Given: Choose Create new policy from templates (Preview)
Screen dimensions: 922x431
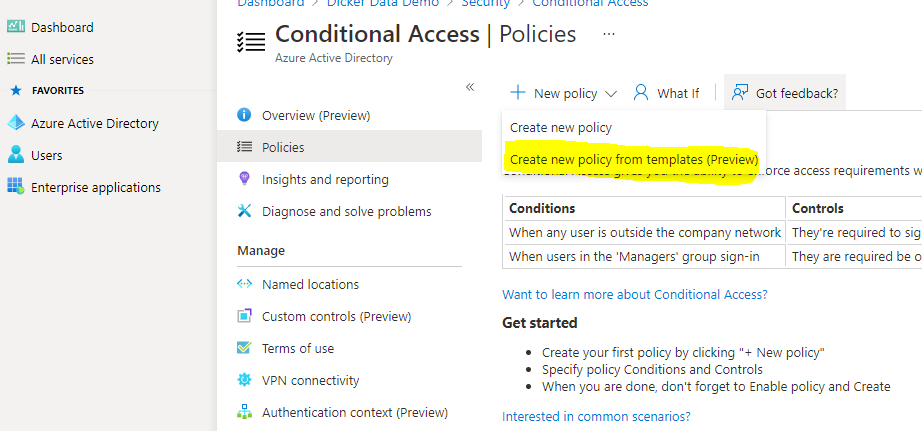Looking at the screenshot, I should [x=634, y=159].
